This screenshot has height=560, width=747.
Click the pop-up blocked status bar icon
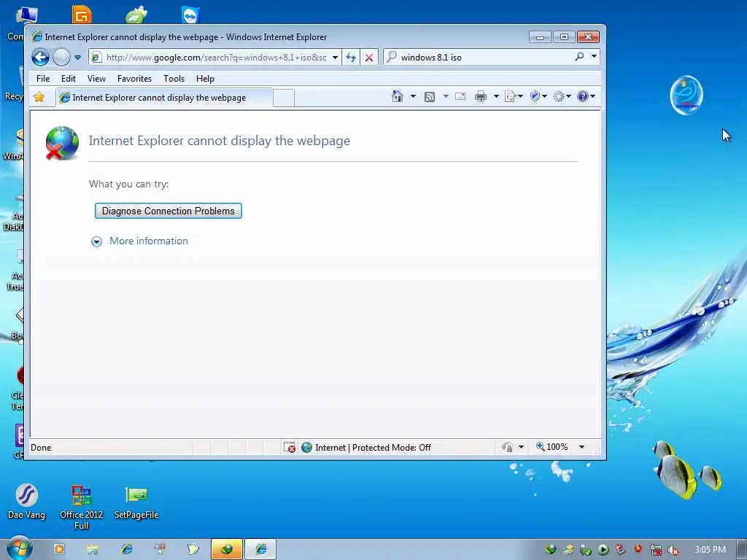[x=290, y=447]
